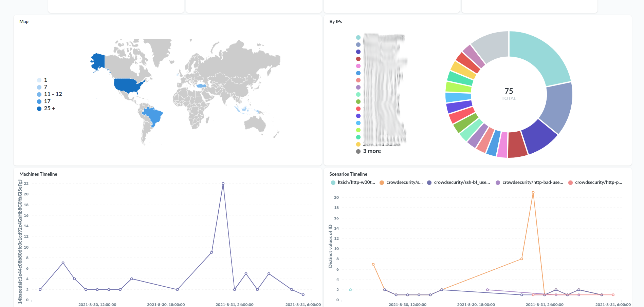The width and height of the screenshot is (644, 307).
Task: Click the blue-gray donut slice
Action: pyautogui.click(x=557, y=105)
